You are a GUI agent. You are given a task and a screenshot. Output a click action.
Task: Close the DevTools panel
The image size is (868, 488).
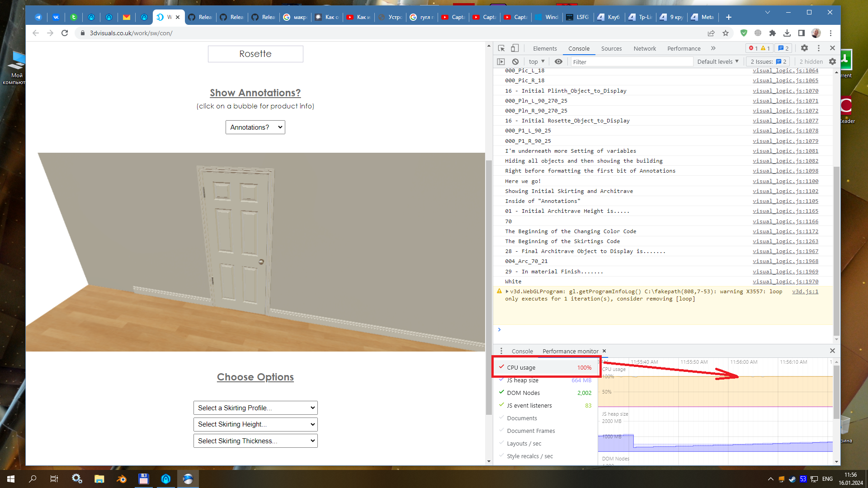(x=832, y=48)
